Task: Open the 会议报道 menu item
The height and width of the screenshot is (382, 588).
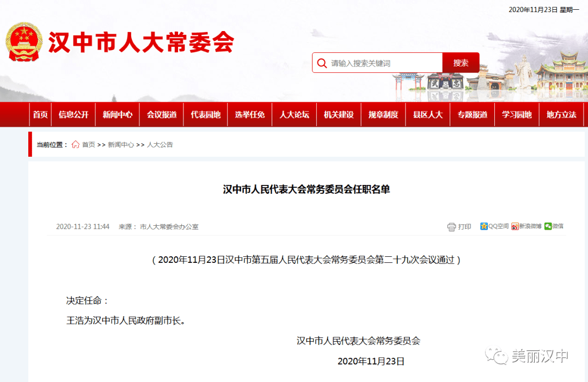Action: (162, 114)
